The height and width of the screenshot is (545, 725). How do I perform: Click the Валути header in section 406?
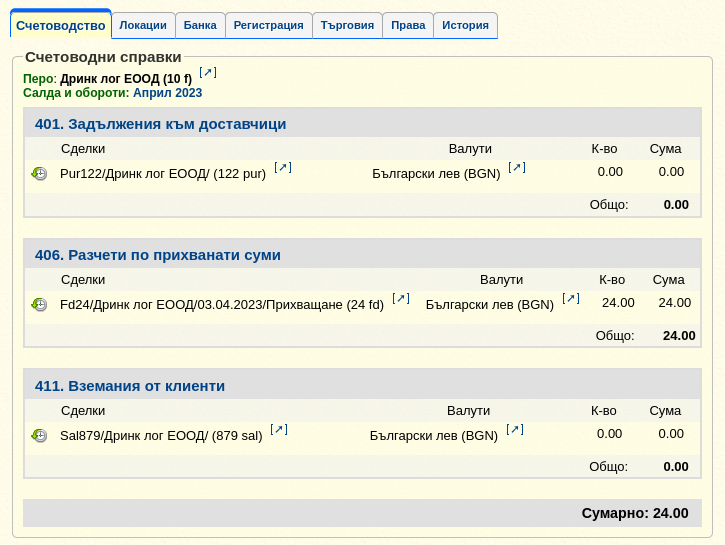tap(502, 280)
